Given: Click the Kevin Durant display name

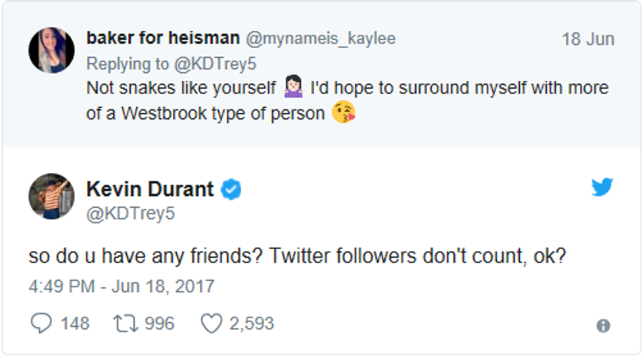Looking at the screenshot, I should (150, 189).
